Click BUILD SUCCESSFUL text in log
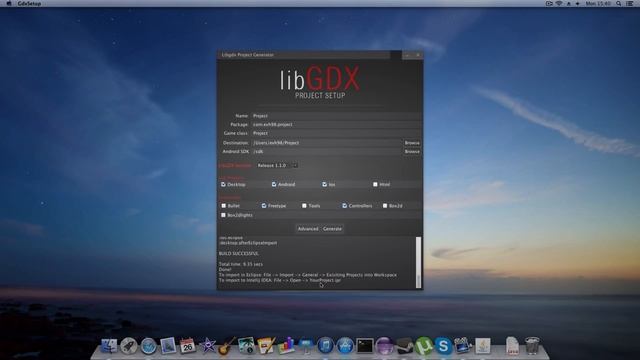This screenshot has height=360, width=640. click(x=238, y=253)
